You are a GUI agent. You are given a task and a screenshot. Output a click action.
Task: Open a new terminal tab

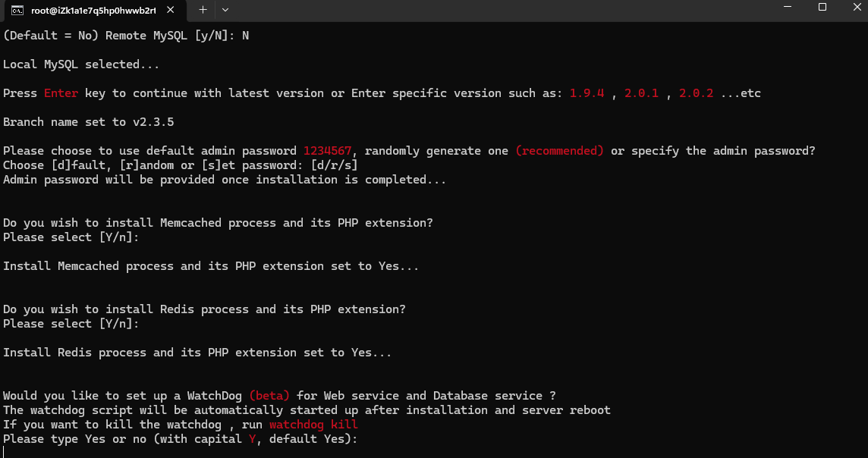(x=203, y=9)
